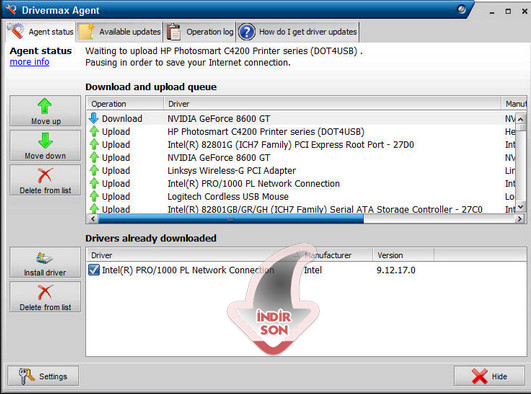Click the round emblem icon in title bar

tap(461, 9)
